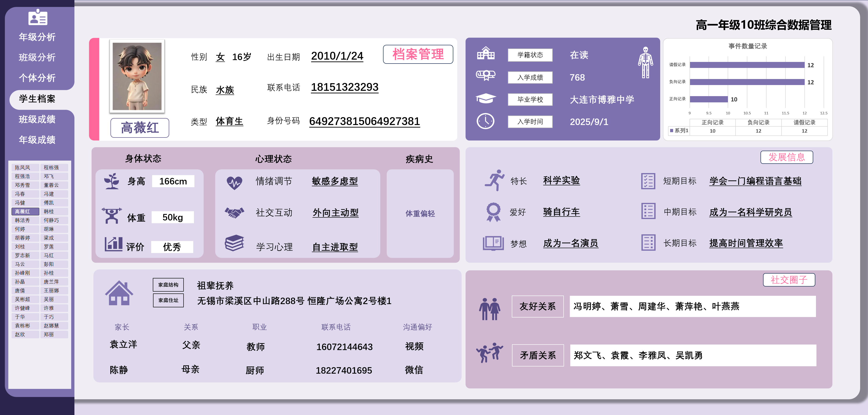The image size is (868, 415).
Task: Switch to the 班级分析 section
Action: (37, 58)
